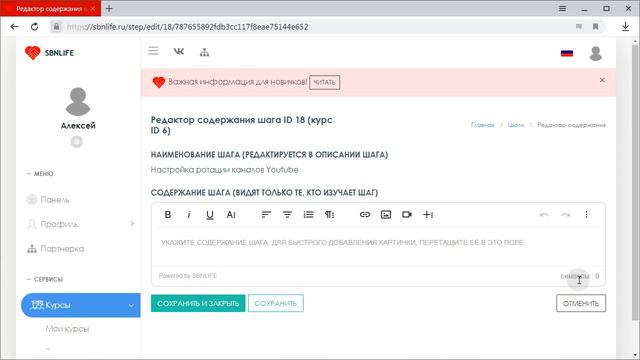Underline the selected editor text
The width and height of the screenshot is (640, 360).
[x=210, y=215]
